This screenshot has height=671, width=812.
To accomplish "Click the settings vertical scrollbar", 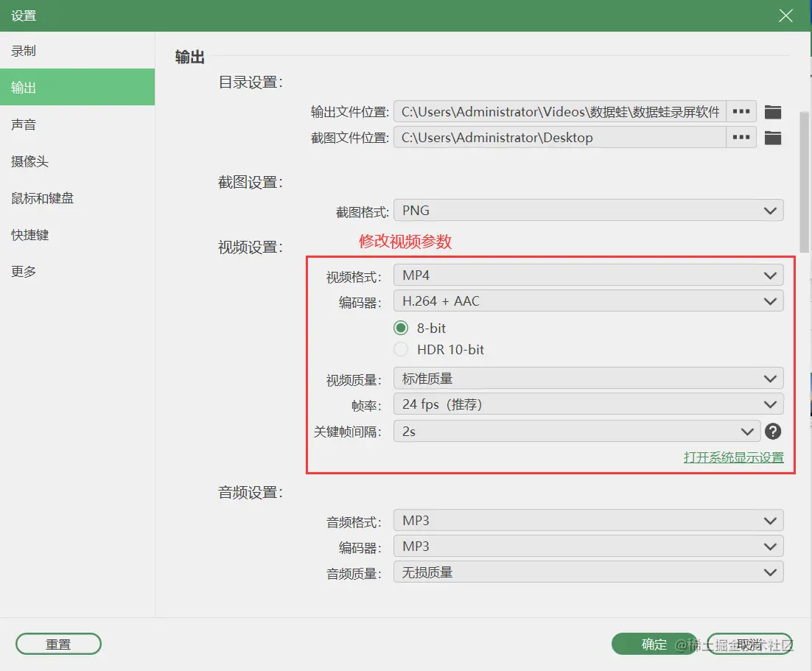I will 804,181.
